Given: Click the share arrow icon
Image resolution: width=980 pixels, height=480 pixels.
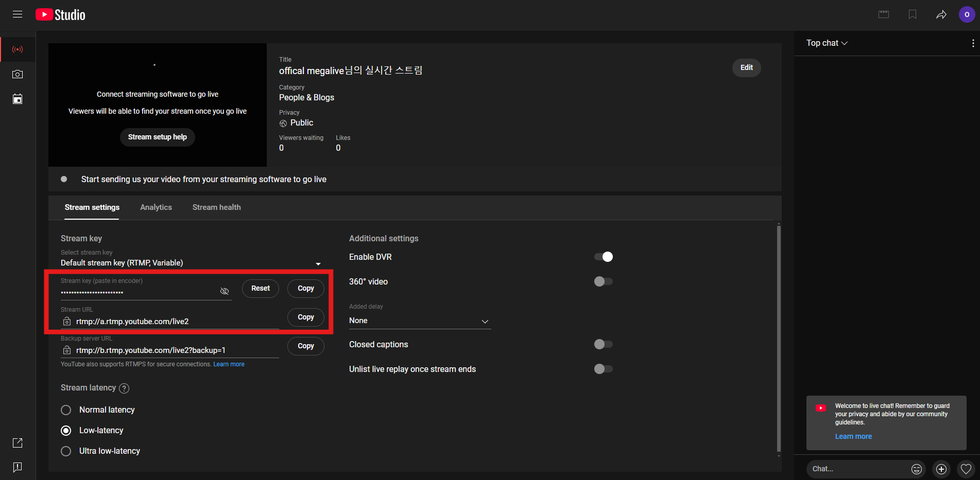Looking at the screenshot, I should coord(941,14).
